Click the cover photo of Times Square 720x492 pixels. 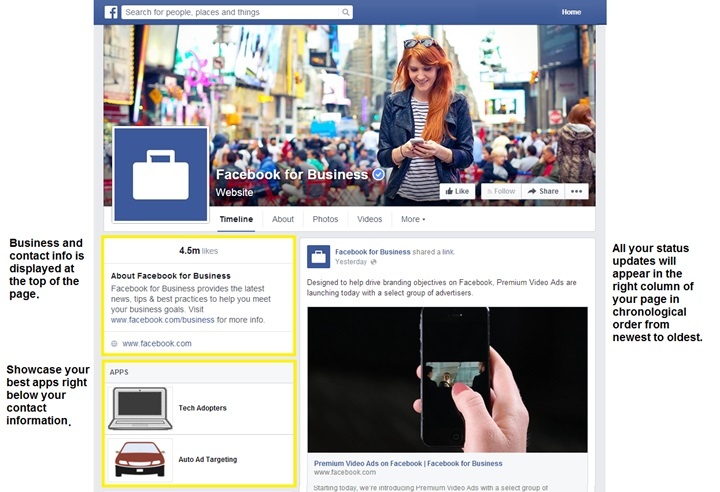point(349,115)
